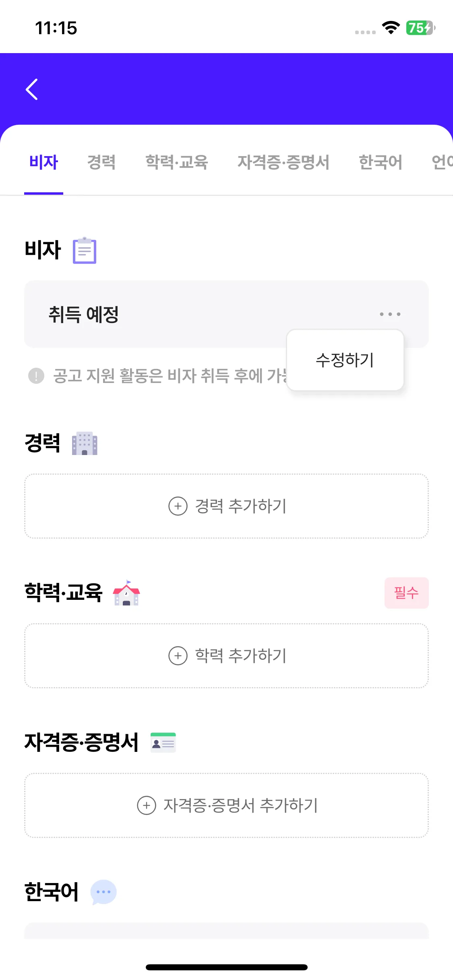Open the 자격증·증명서 tab

tap(283, 162)
